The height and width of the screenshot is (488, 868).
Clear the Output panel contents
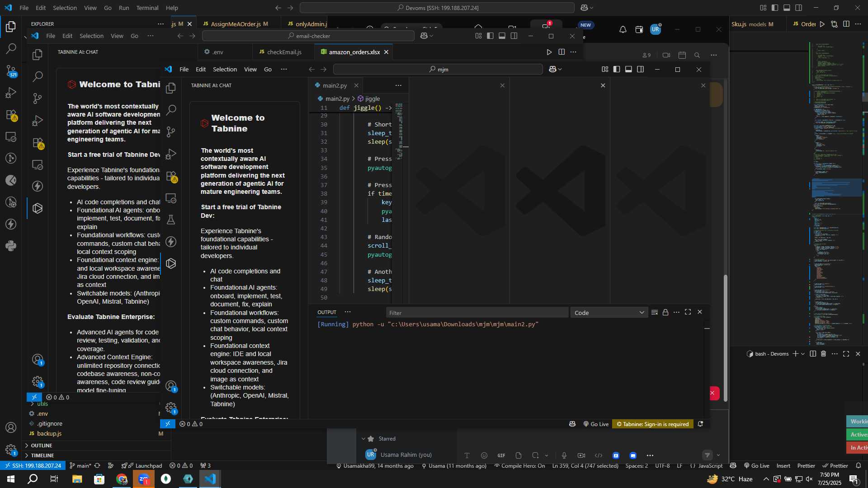(x=654, y=312)
